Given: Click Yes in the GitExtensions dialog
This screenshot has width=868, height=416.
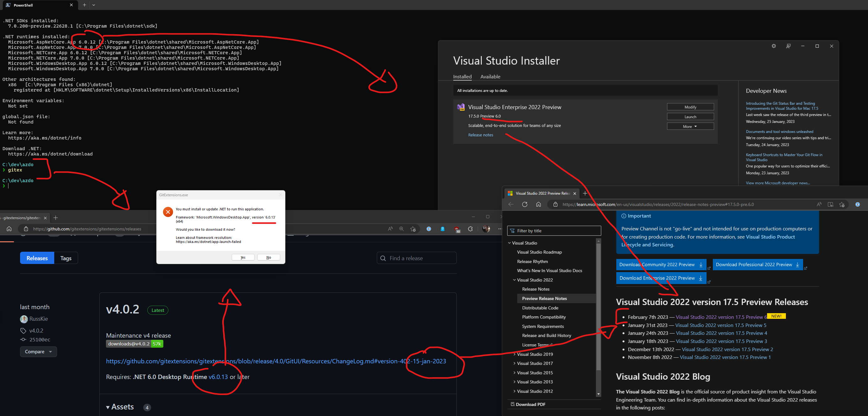Looking at the screenshot, I should pyautogui.click(x=243, y=257).
